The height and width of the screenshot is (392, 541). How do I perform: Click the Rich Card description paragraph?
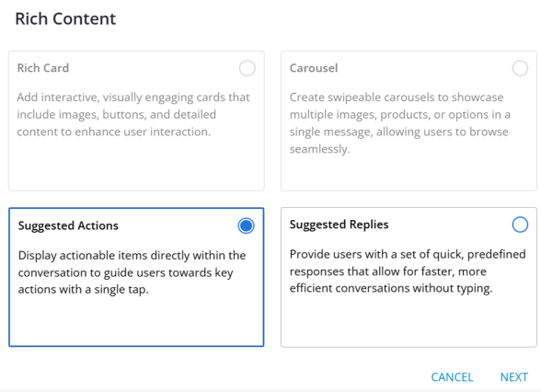[133, 114]
